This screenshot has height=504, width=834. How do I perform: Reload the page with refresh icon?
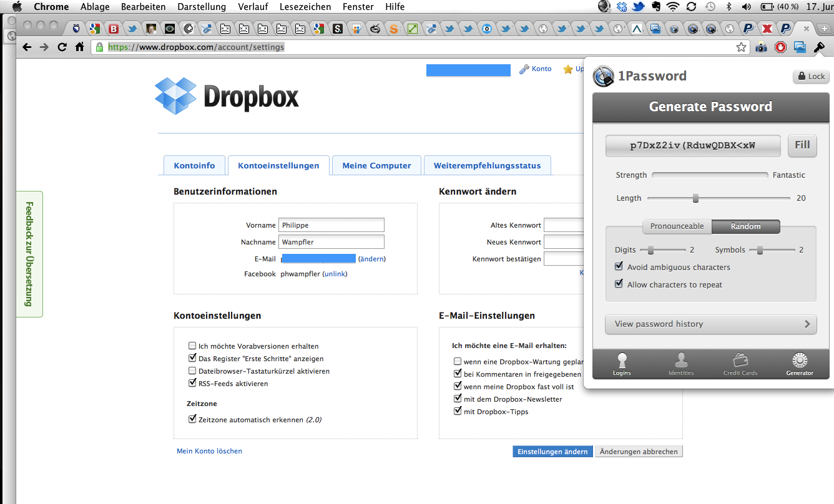62,47
